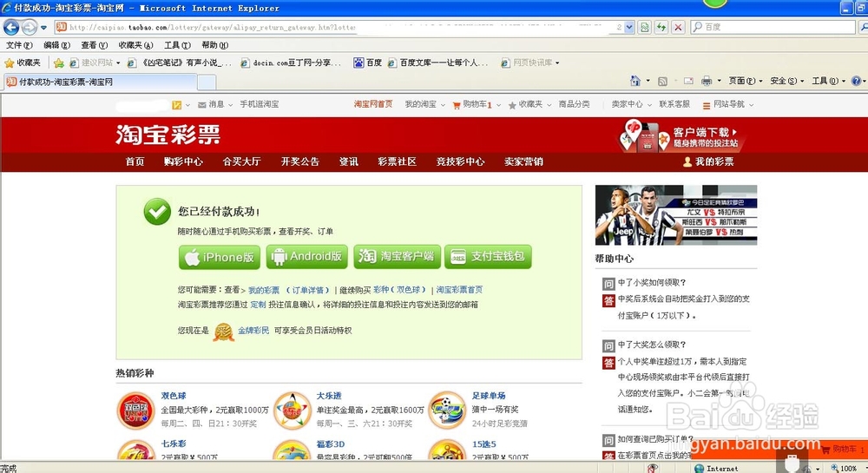This screenshot has height=473, width=868.
Task: Expand the 页面(P) dropdown
Action: pos(745,81)
